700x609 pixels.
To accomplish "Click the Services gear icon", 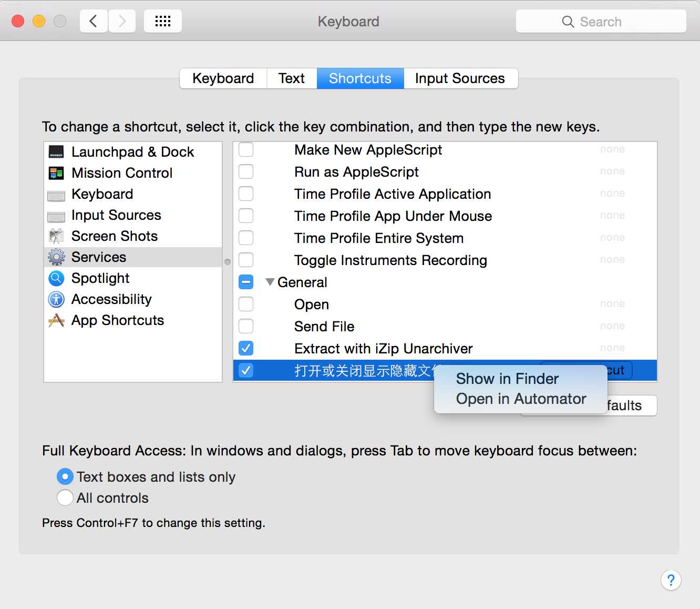I will pyautogui.click(x=56, y=257).
